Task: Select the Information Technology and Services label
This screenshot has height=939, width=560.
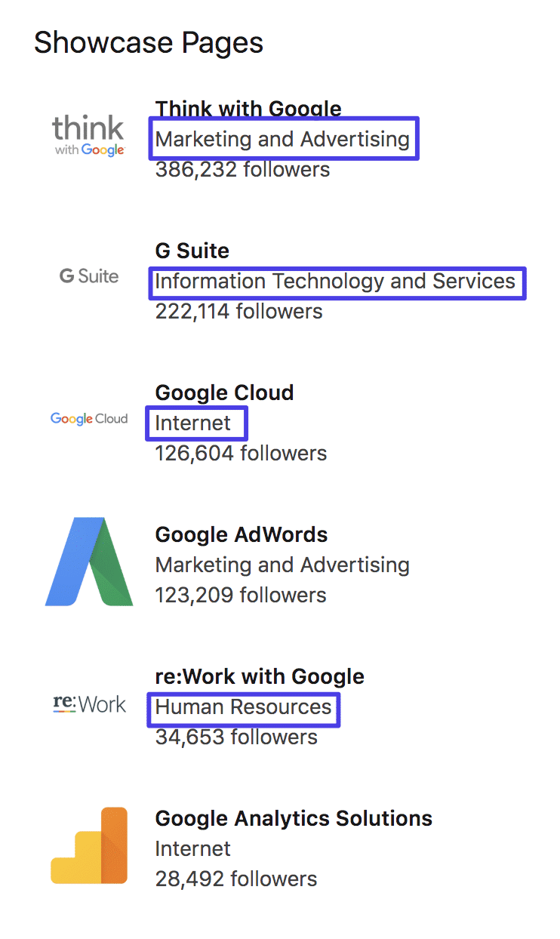Action: (337, 282)
